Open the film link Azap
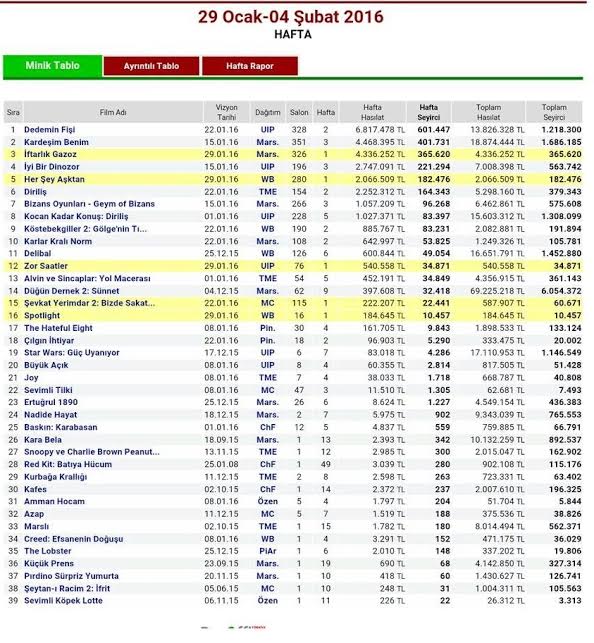The image size is (594, 643). [x=34, y=514]
